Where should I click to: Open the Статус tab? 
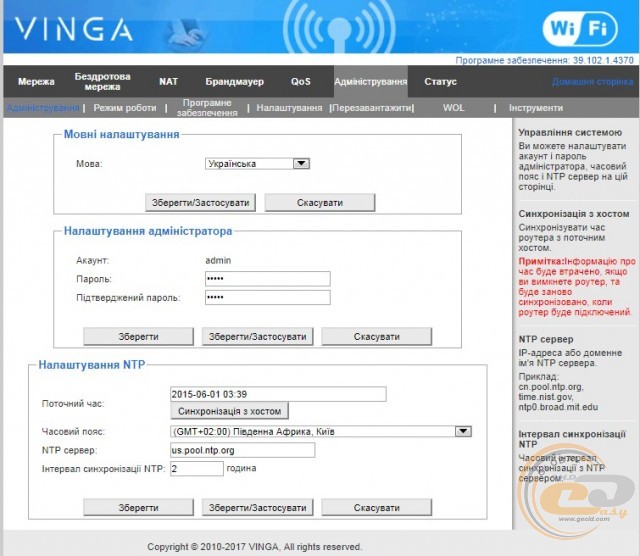(x=440, y=82)
